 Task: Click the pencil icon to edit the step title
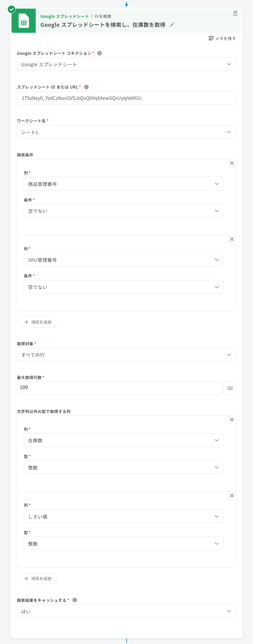click(x=172, y=25)
